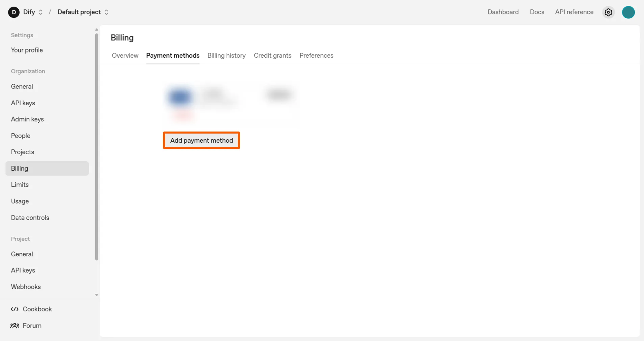Open the Preferences tab
The height and width of the screenshot is (341, 644).
pos(316,55)
